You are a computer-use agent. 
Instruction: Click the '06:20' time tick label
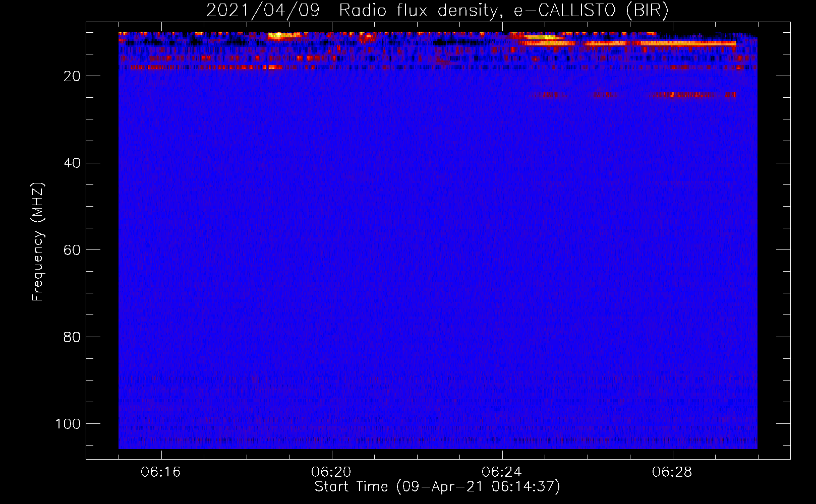[331, 472]
